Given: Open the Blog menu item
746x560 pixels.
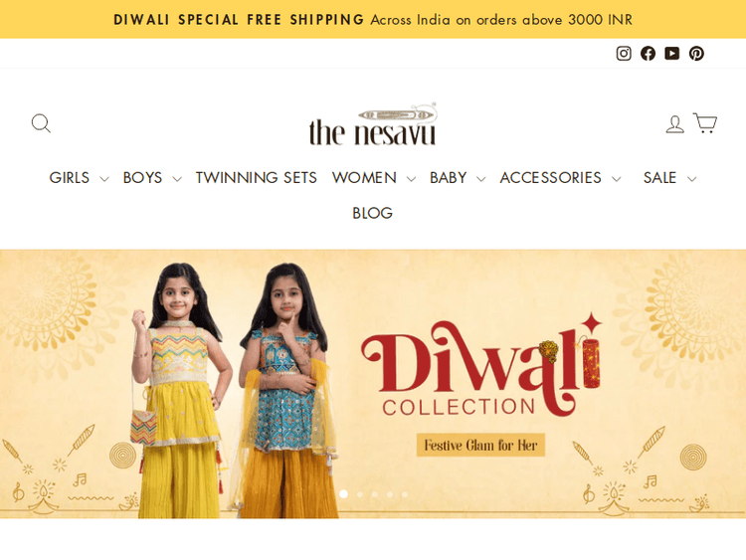Looking at the screenshot, I should coord(373,213).
